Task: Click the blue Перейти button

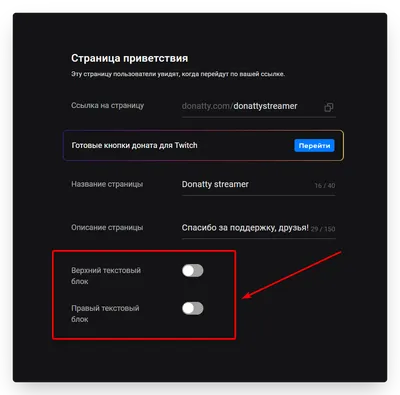Action: tap(314, 146)
